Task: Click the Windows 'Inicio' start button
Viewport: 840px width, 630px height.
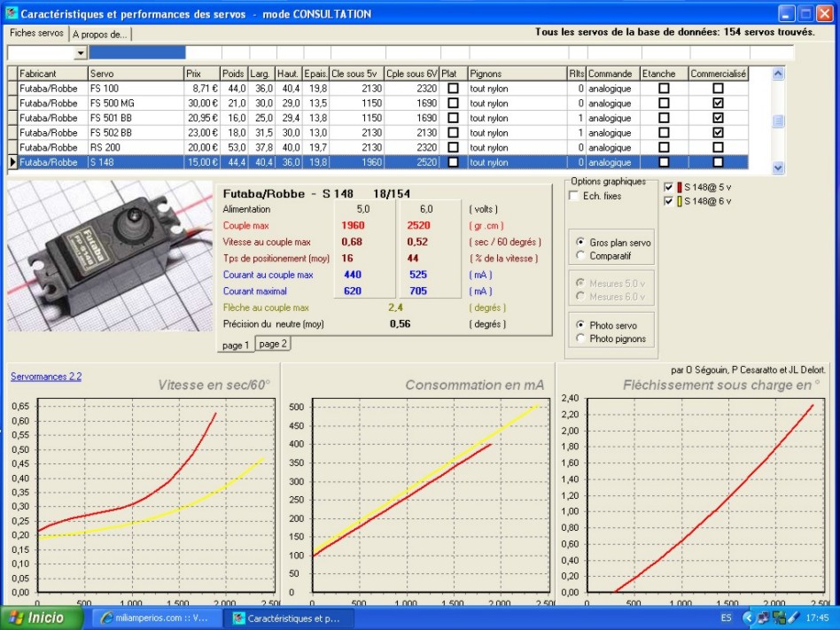Action: (x=37, y=618)
